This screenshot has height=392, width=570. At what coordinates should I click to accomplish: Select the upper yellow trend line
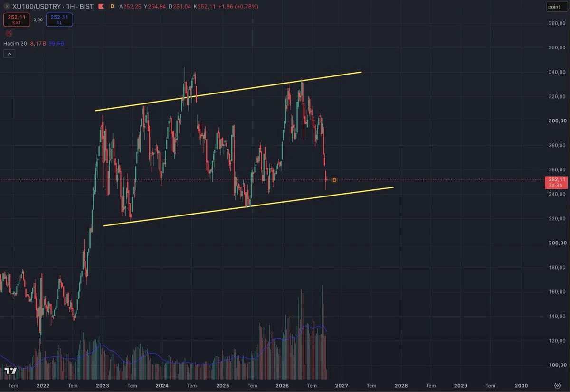pos(228,91)
